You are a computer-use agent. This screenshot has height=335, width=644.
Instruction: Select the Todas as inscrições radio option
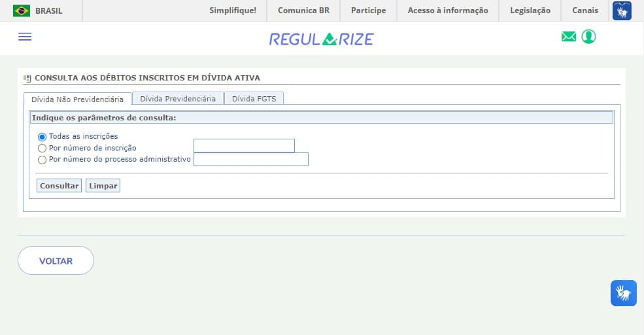pyautogui.click(x=42, y=137)
